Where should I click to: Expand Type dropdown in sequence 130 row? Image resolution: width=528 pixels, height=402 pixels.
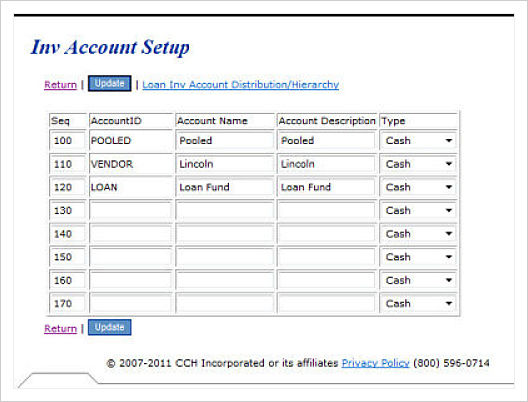pos(418,210)
